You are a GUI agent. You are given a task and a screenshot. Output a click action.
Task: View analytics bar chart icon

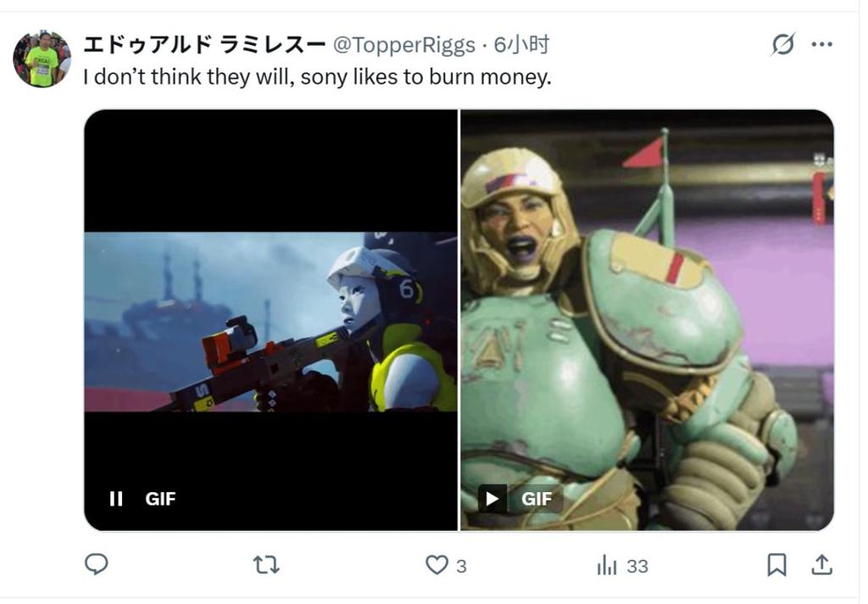[607, 565]
